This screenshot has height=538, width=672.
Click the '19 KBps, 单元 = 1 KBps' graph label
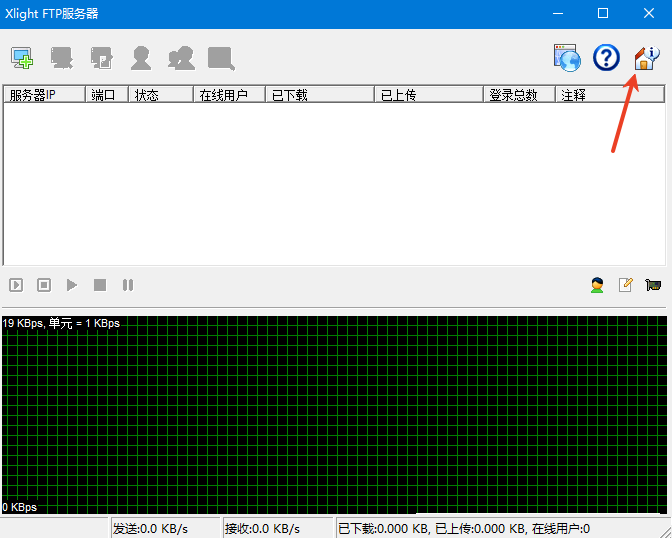click(x=61, y=323)
